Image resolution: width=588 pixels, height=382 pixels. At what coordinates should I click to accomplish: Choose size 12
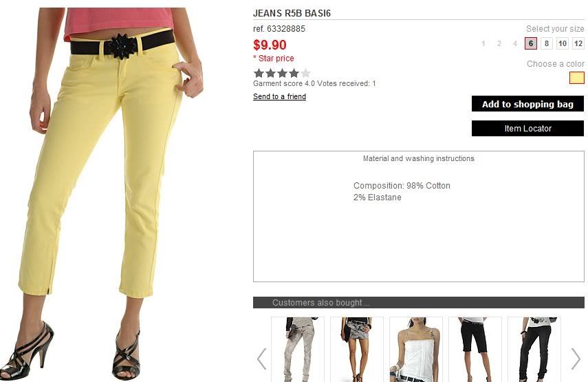click(578, 43)
